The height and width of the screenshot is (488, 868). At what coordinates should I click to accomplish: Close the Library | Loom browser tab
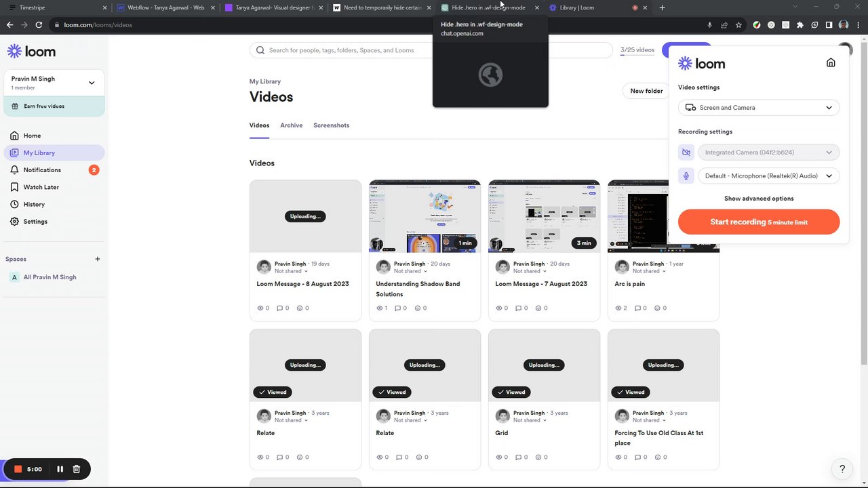[645, 7]
